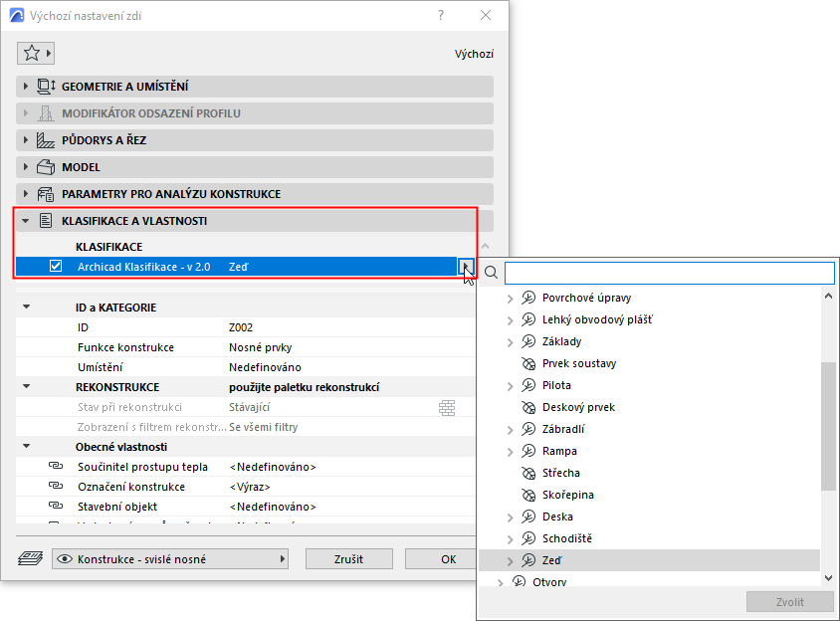Click the Se všemi filtry value

click(263, 427)
